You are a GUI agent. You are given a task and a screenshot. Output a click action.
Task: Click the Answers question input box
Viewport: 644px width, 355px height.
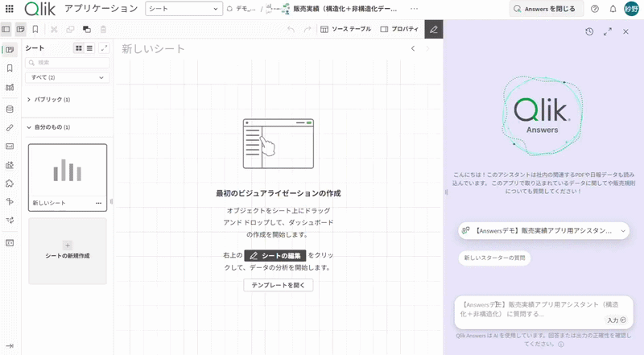click(543, 312)
